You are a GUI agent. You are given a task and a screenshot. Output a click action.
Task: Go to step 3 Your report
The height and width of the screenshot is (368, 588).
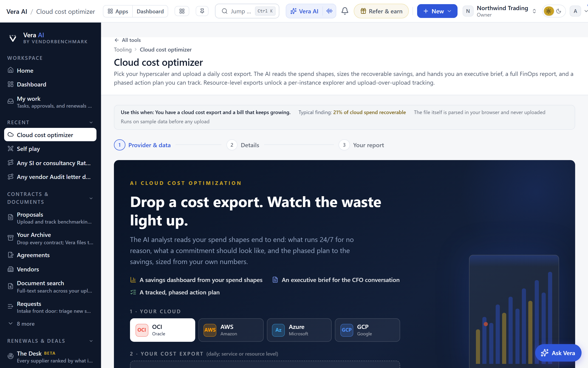[361, 145]
